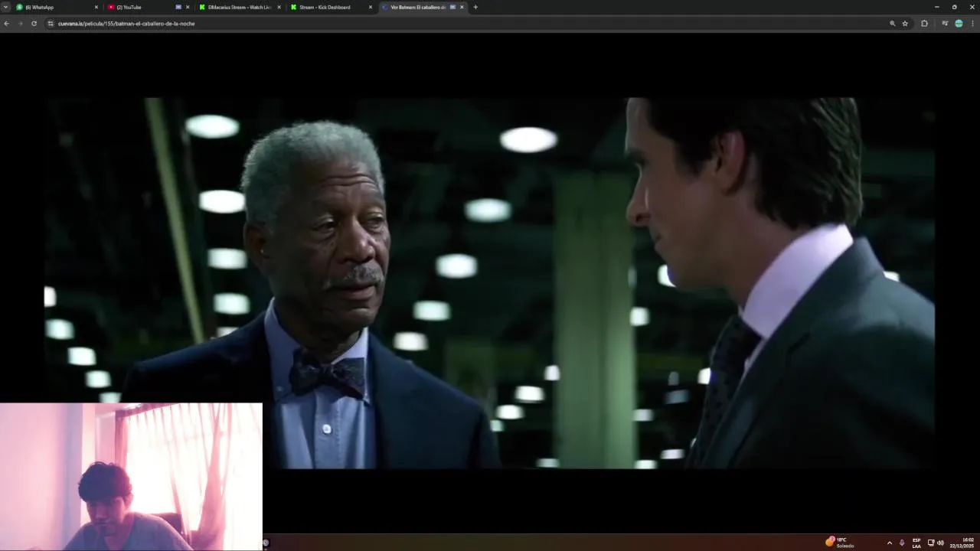Click the Batman movie video player

(x=489, y=282)
